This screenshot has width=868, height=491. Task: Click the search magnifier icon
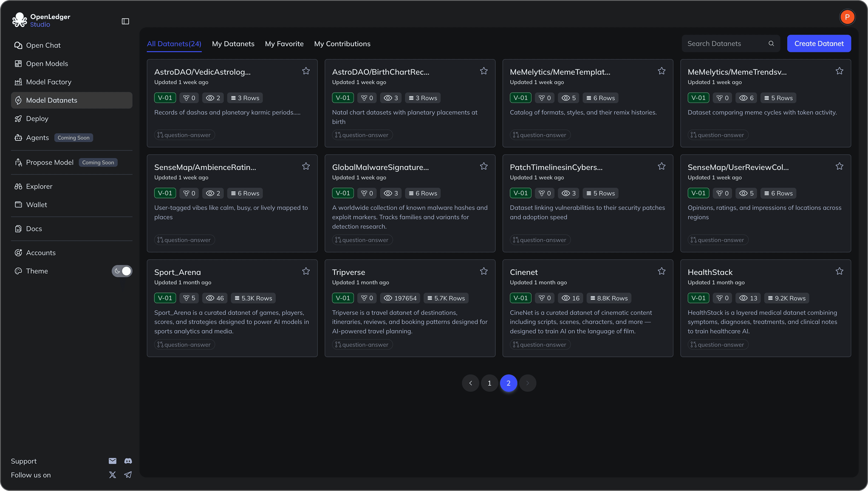pos(771,43)
